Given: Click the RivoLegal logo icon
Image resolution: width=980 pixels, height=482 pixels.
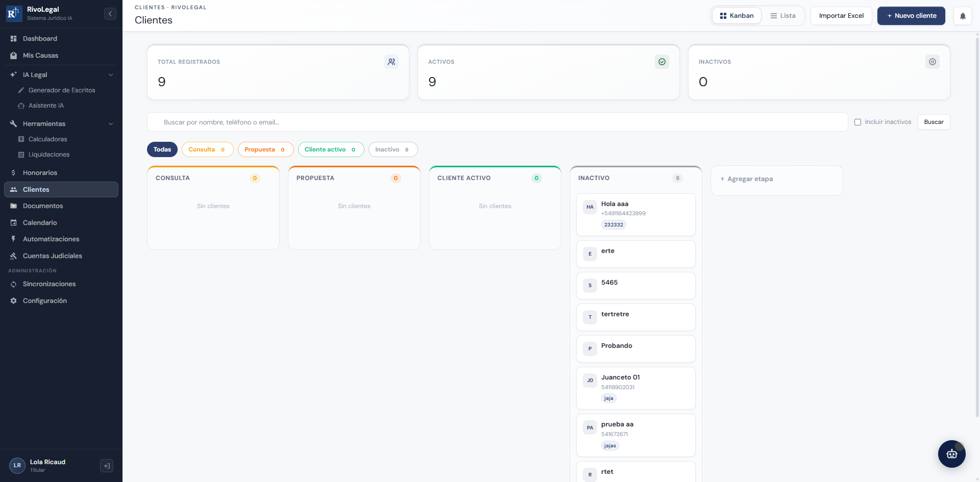Looking at the screenshot, I should pyautogui.click(x=14, y=13).
